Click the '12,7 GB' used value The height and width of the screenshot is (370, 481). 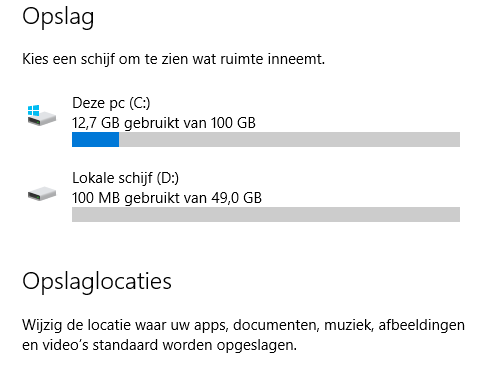click(96, 123)
